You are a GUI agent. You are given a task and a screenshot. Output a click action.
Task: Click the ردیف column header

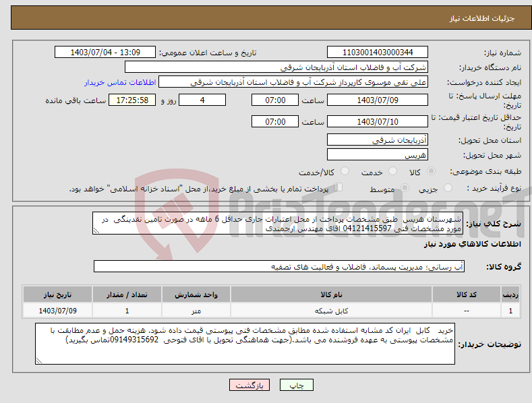click(x=510, y=294)
